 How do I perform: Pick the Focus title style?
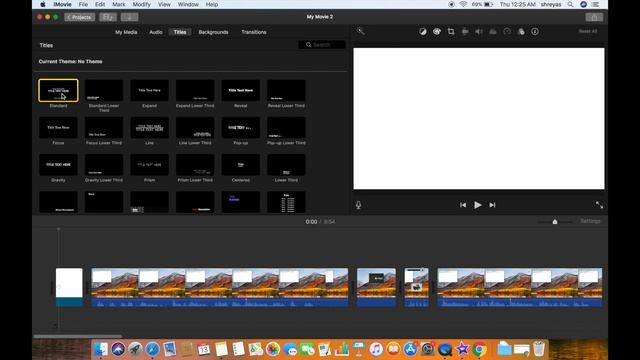pos(58,127)
